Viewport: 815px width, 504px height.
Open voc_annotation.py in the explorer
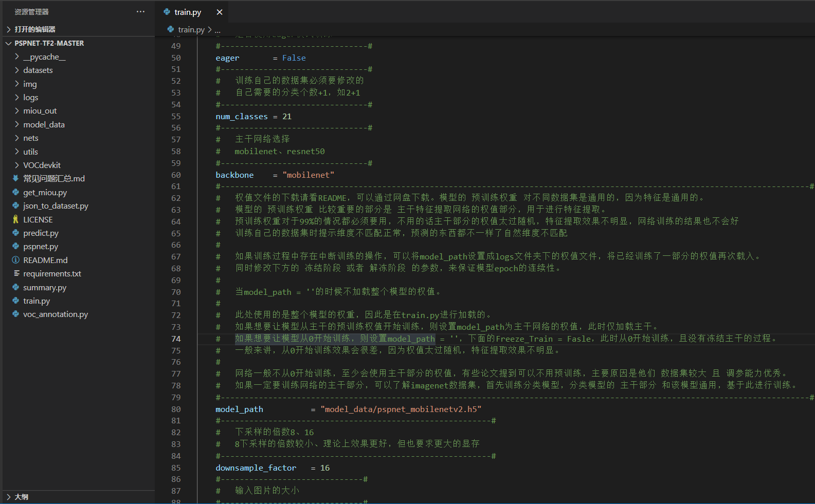[x=56, y=314]
